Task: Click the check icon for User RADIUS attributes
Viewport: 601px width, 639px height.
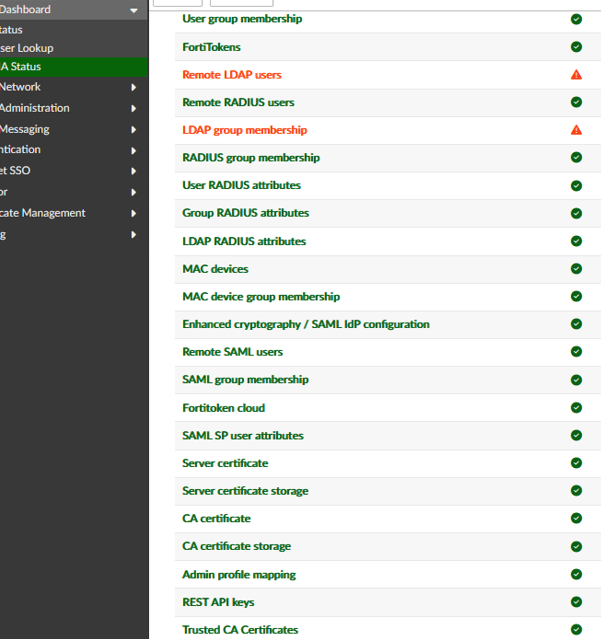Action: coord(576,186)
